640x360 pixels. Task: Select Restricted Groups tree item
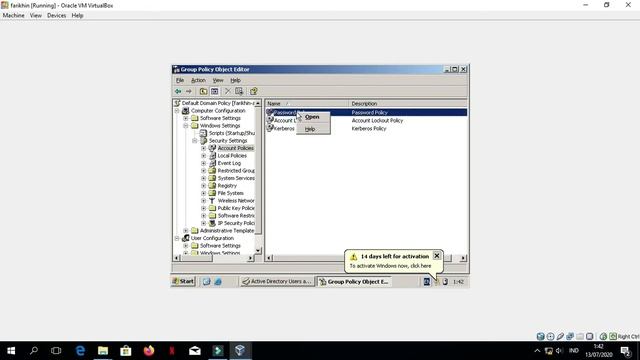(x=236, y=171)
